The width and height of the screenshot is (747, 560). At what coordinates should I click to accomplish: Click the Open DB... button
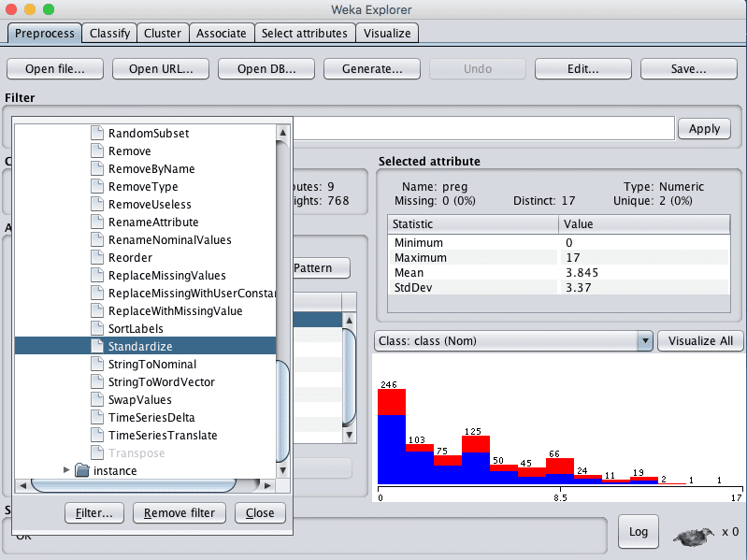pos(266,69)
